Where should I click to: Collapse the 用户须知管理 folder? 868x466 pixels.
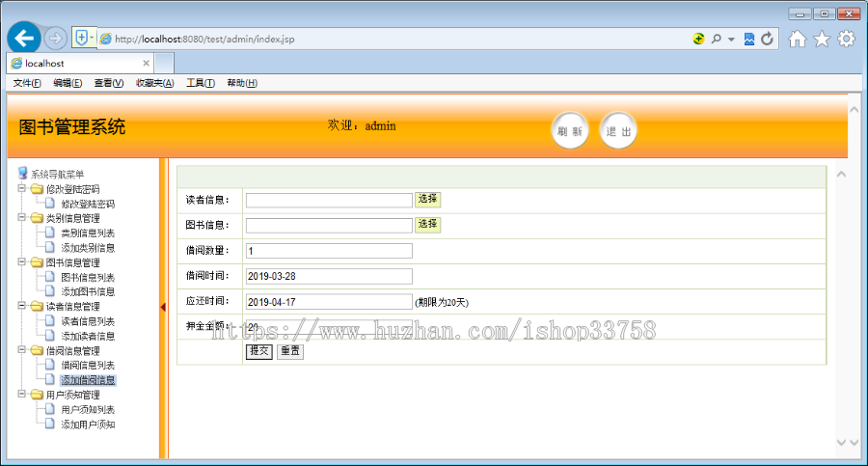tap(21, 394)
